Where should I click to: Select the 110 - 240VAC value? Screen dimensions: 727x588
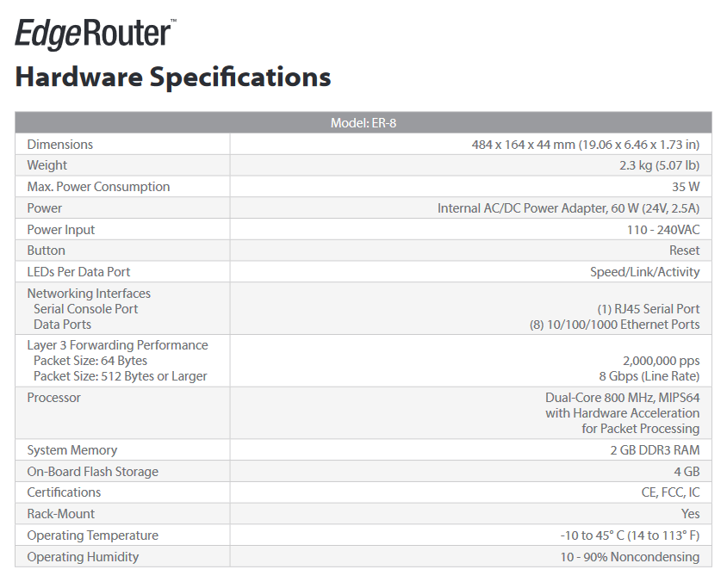[663, 229]
